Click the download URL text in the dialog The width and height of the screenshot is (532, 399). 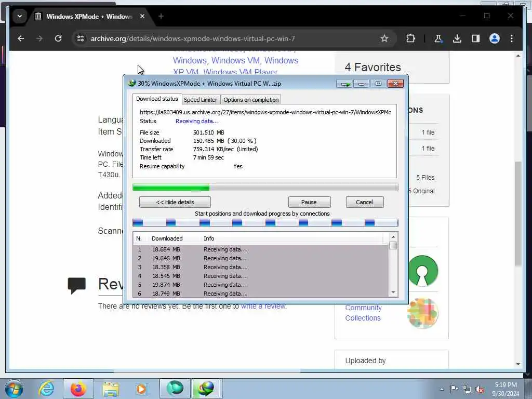265,112
